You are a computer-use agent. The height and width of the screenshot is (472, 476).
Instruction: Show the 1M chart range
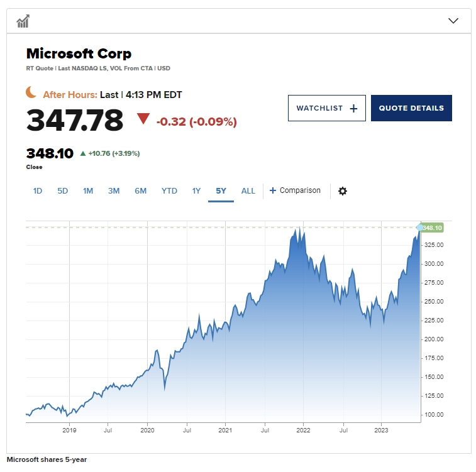tap(88, 191)
